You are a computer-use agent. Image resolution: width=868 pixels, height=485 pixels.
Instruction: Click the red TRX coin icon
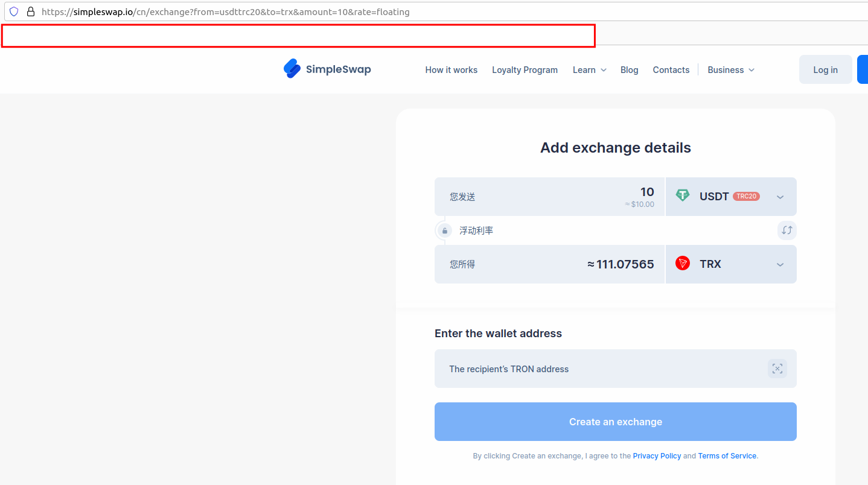[683, 263]
